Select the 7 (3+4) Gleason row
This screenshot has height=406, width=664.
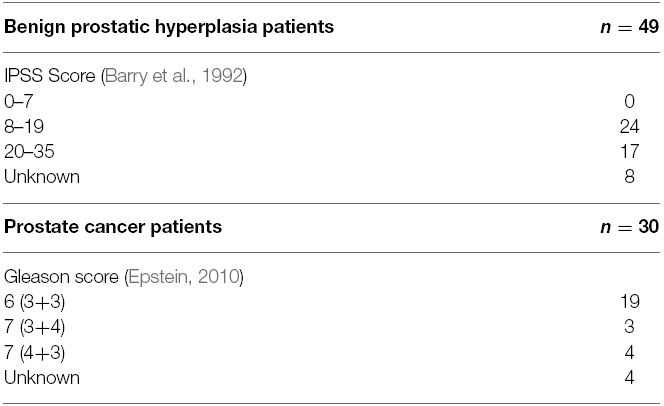[332, 327]
